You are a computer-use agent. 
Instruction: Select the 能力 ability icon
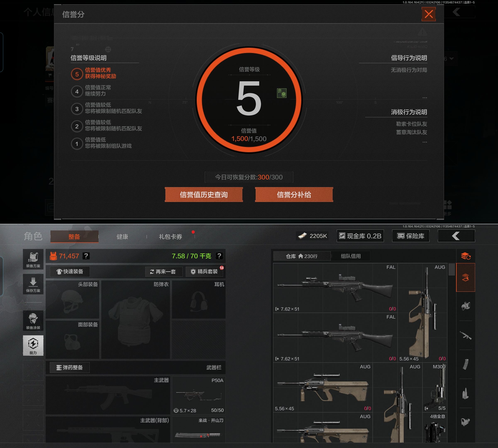tap(33, 345)
